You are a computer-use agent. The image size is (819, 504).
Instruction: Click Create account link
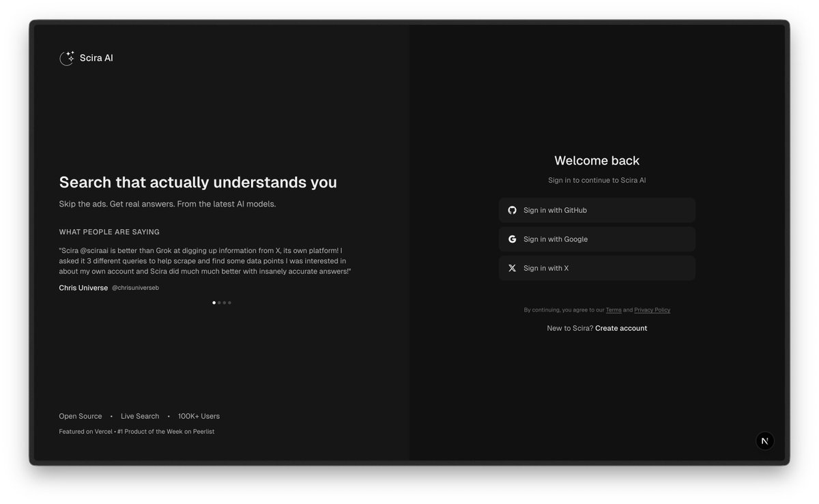pyautogui.click(x=621, y=328)
